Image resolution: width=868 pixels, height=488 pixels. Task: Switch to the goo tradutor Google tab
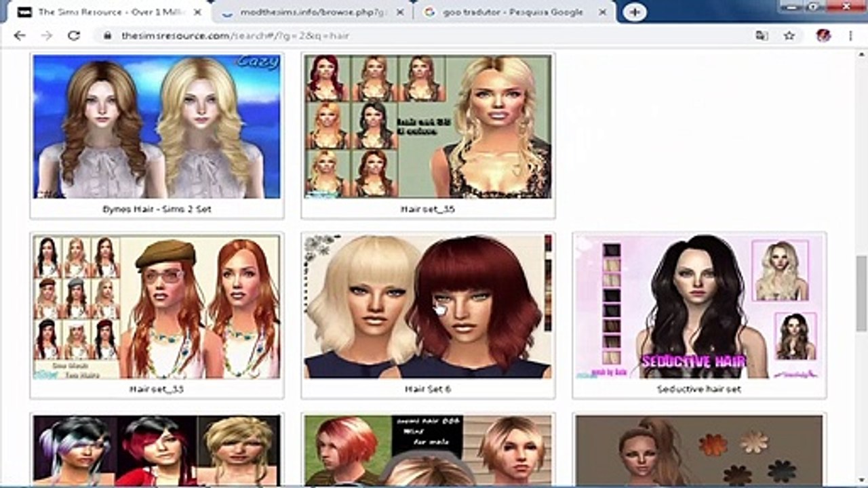tap(515, 12)
